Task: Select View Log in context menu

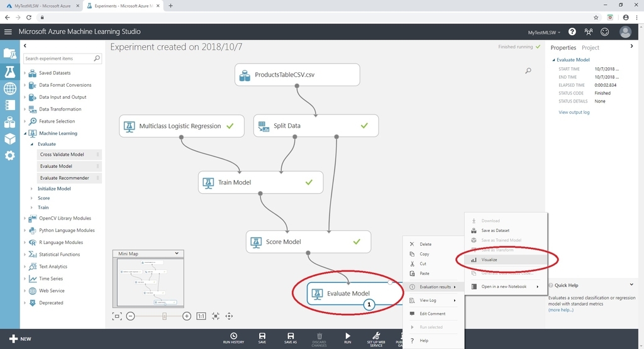Action: [x=434, y=301]
